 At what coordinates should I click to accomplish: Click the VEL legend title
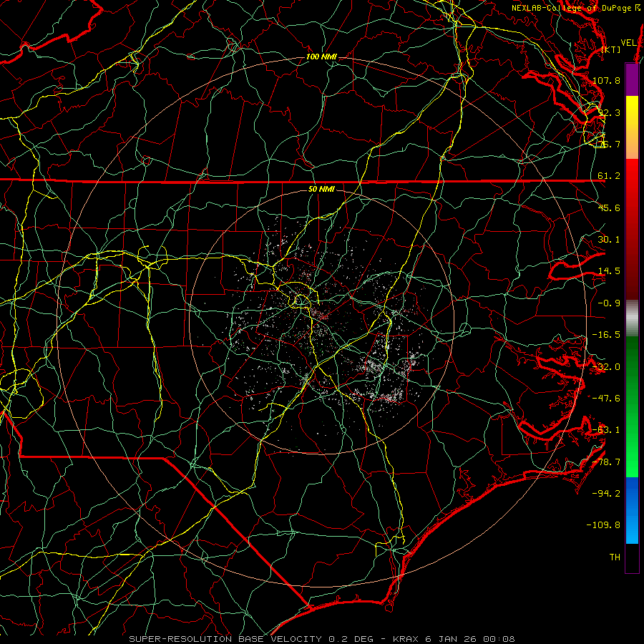tap(628, 43)
